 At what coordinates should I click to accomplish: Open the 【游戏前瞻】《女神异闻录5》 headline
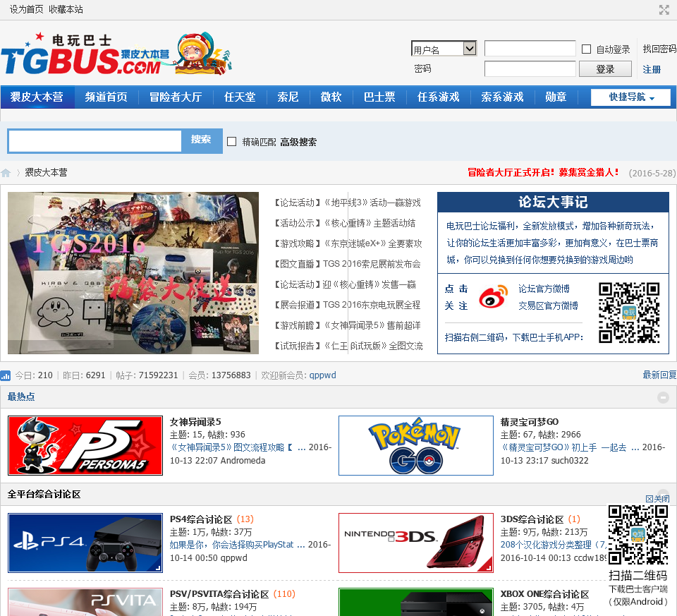[348, 325]
